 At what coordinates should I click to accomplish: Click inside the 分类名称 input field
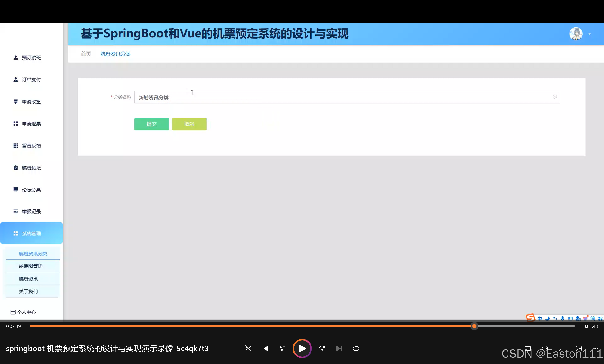click(347, 97)
